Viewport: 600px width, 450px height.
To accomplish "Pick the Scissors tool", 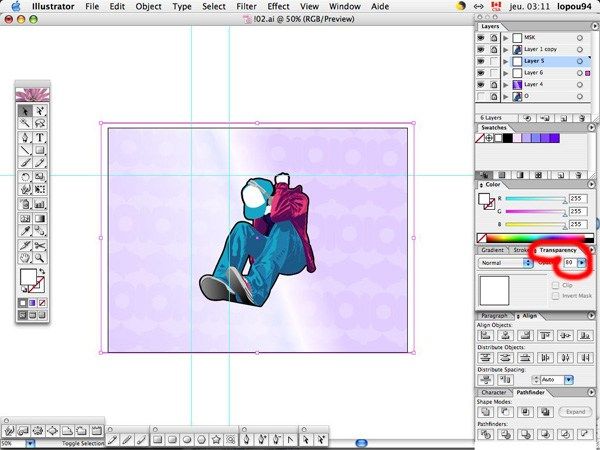I will coord(40,245).
